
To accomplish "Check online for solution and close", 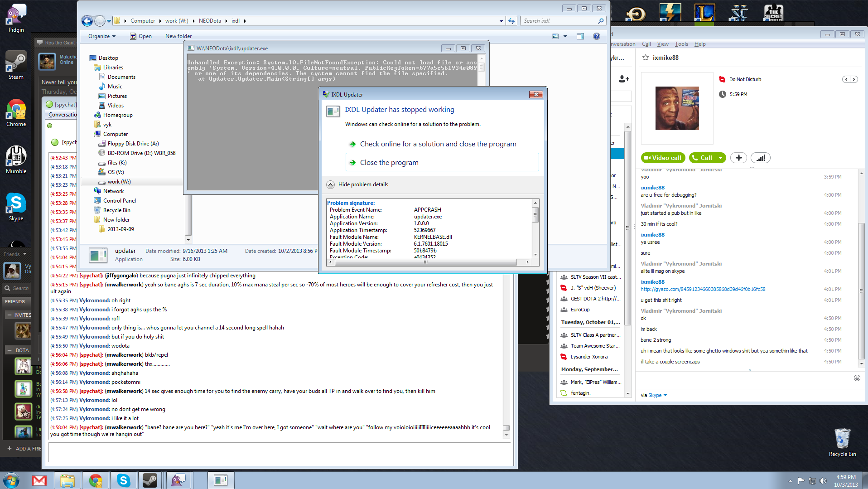I will [x=442, y=144].
